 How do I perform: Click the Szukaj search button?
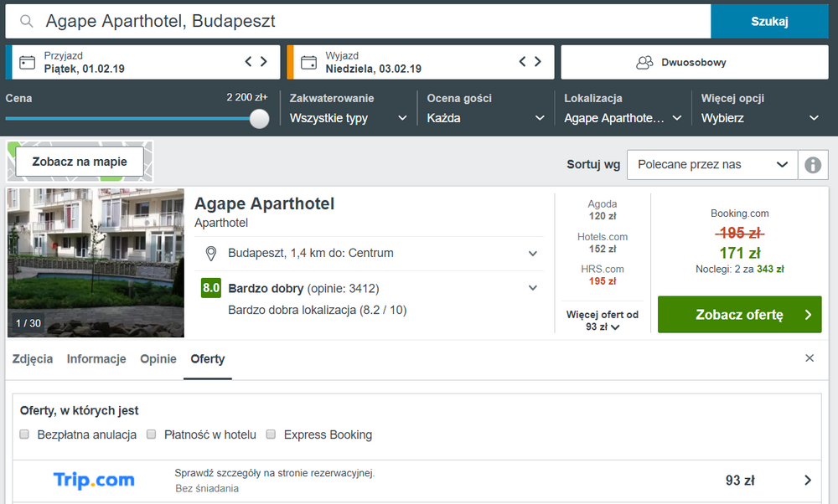point(769,22)
